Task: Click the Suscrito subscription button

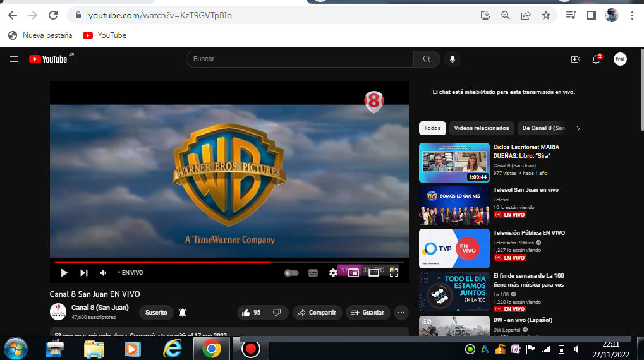Action: coord(156,313)
